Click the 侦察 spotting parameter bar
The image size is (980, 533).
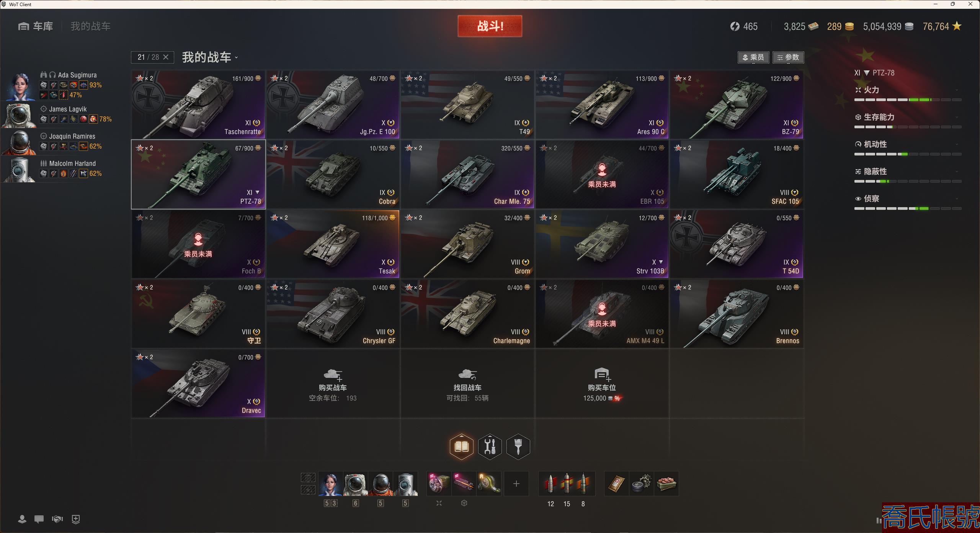coord(908,209)
